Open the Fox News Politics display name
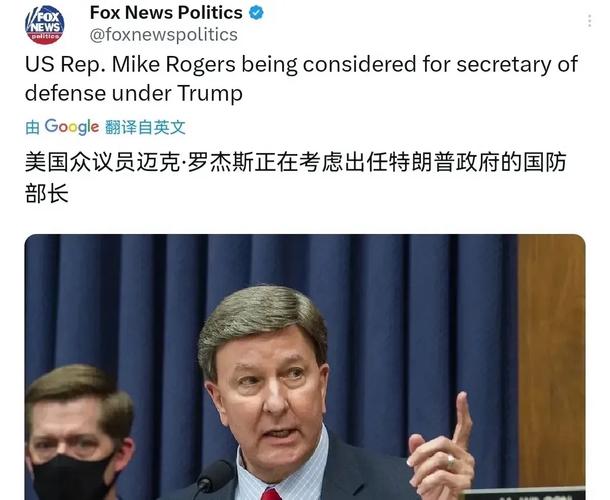The image size is (610, 500). (166, 13)
